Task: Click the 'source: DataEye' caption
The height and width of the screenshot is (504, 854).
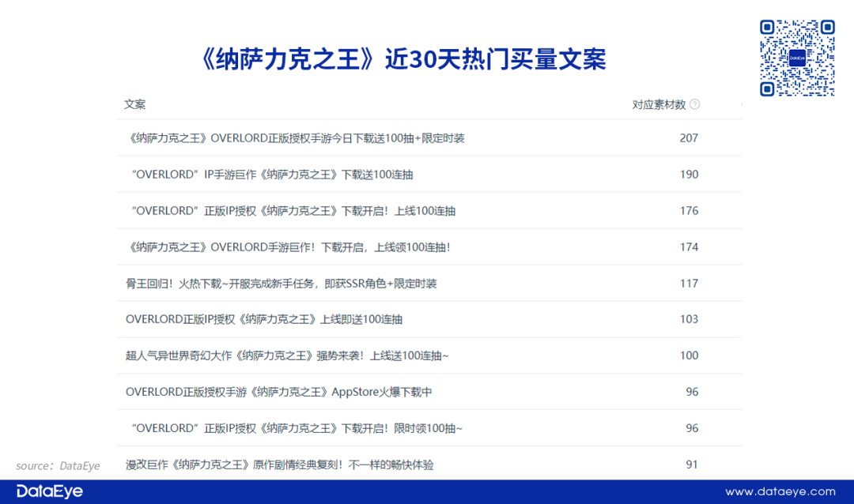Action: coord(58,466)
